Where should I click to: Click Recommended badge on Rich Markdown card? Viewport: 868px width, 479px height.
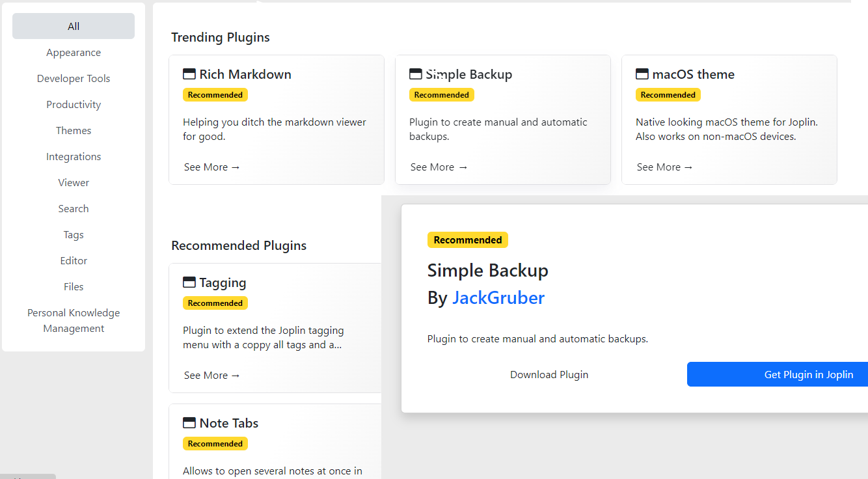[215, 95]
